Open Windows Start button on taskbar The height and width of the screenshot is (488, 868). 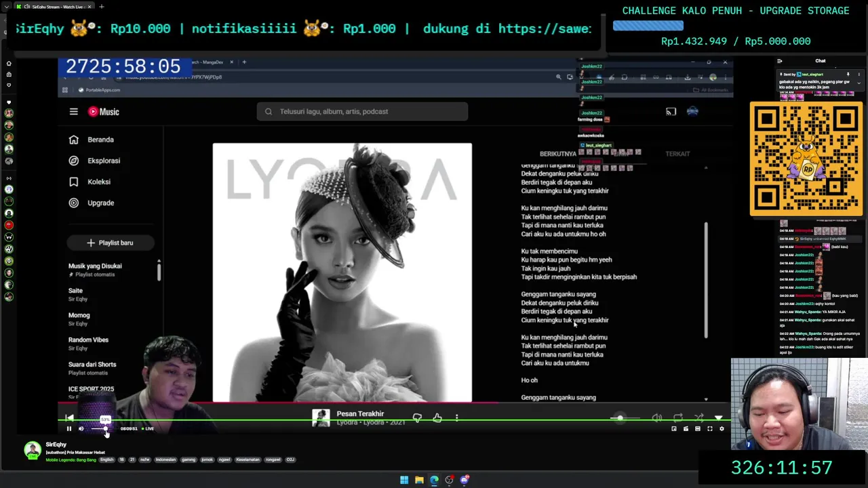tap(404, 480)
